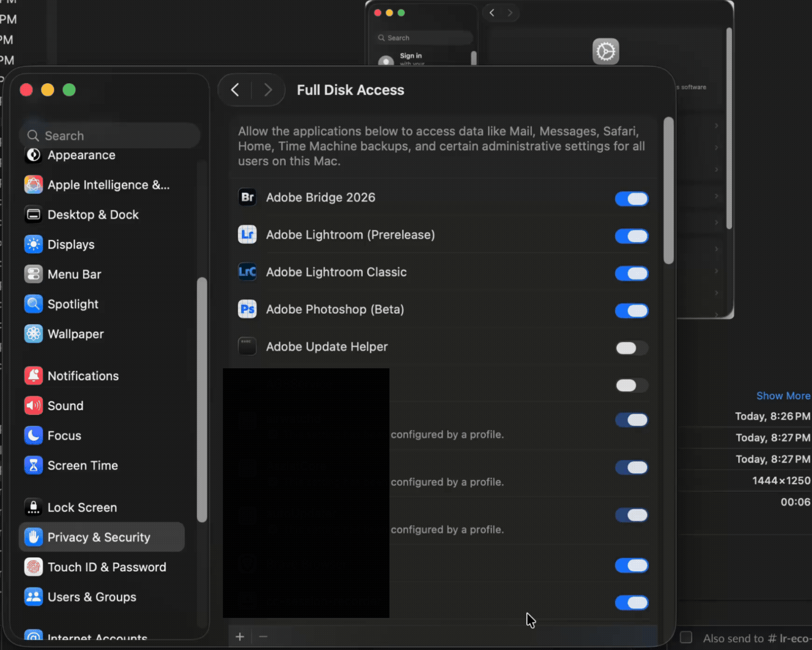This screenshot has width=812, height=650.
Task: Select the Privacy & Security hand icon
Action: [33, 537]
